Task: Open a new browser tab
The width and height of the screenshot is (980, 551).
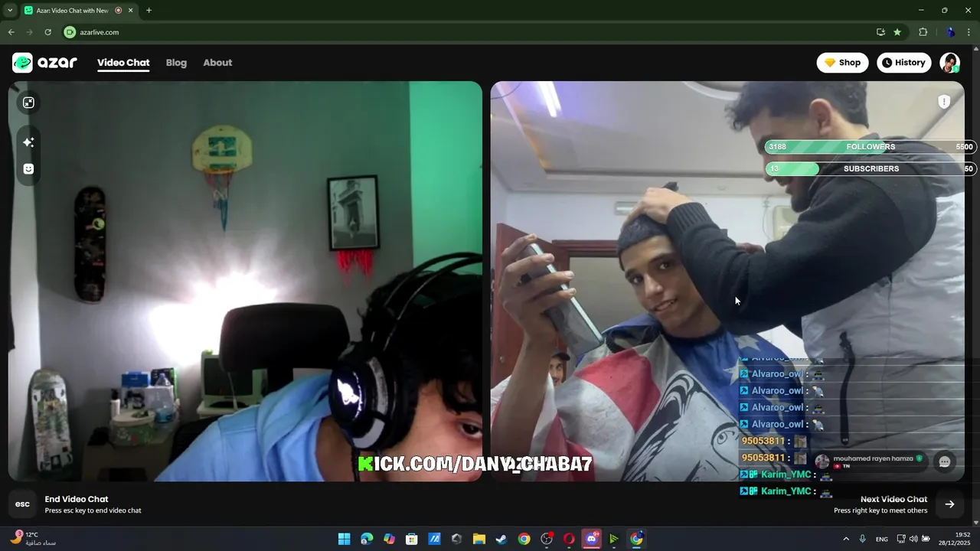Action: point(149,11)
